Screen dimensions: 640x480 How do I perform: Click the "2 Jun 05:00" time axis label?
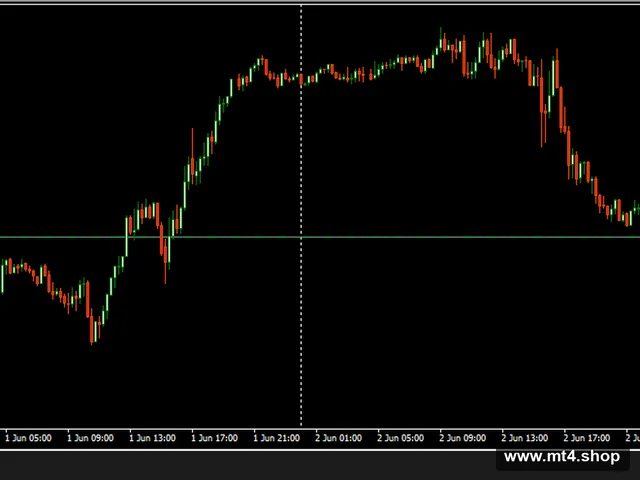[401, 438]
